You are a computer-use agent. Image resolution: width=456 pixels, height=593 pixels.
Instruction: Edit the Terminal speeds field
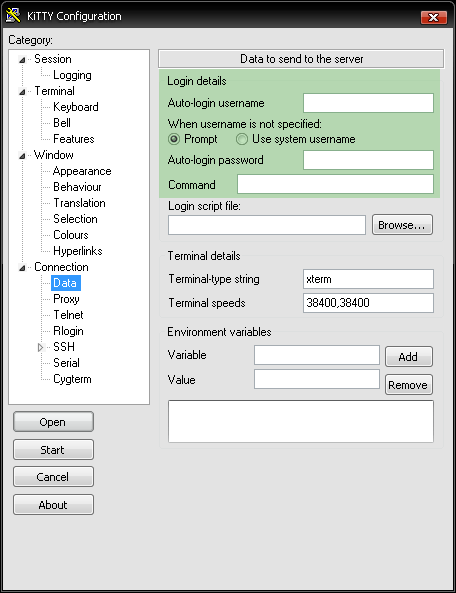click(x=368, y=303)
